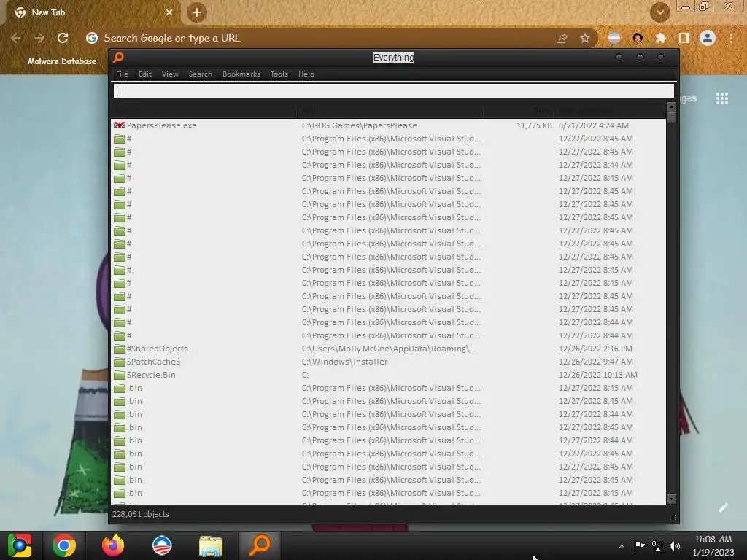The height and width of the screenshot is (560, 747).
Task: Open the Start menu on the taskbar
Action: [20, 545]
